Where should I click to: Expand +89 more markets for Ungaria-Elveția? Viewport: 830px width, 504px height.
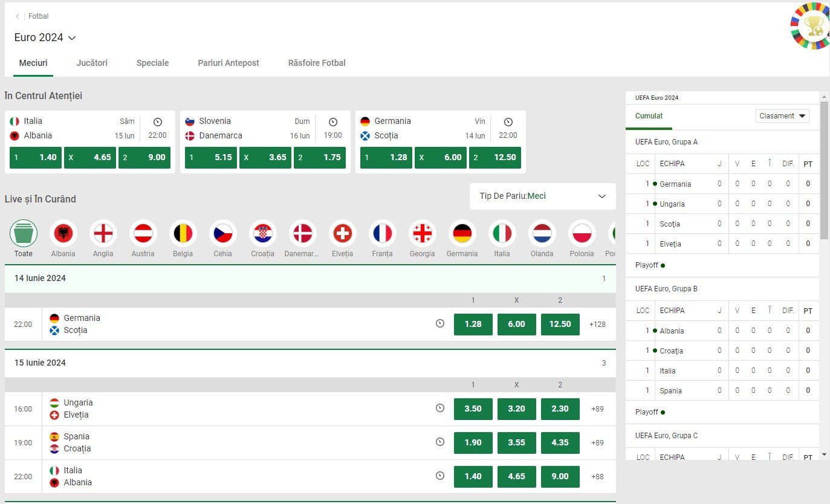pyautogui.click(x=597, y=409)
